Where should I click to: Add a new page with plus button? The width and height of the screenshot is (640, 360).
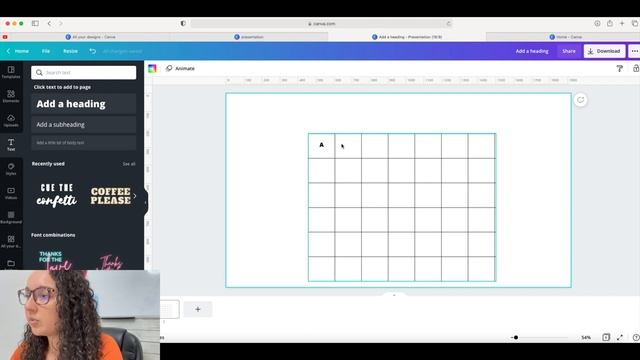tap(198, 309)
